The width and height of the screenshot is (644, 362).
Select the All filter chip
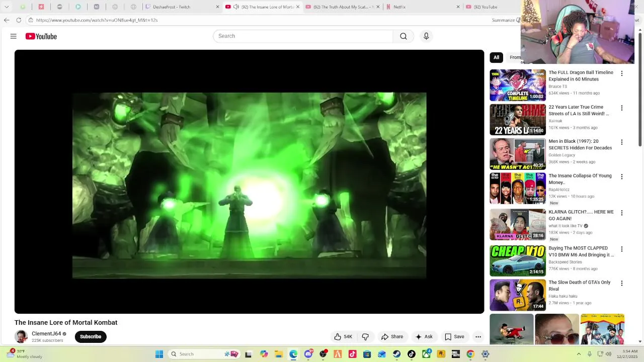[496, 57]
